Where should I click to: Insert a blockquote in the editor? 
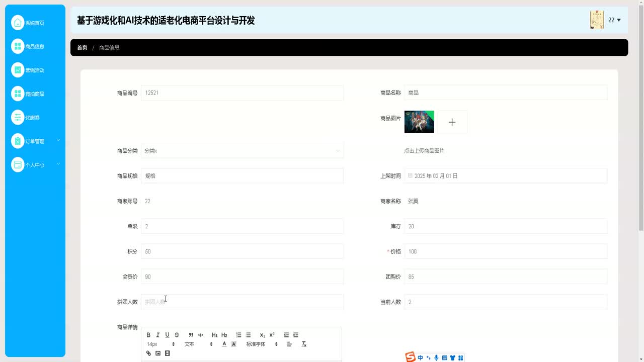[x=191, y=335]
